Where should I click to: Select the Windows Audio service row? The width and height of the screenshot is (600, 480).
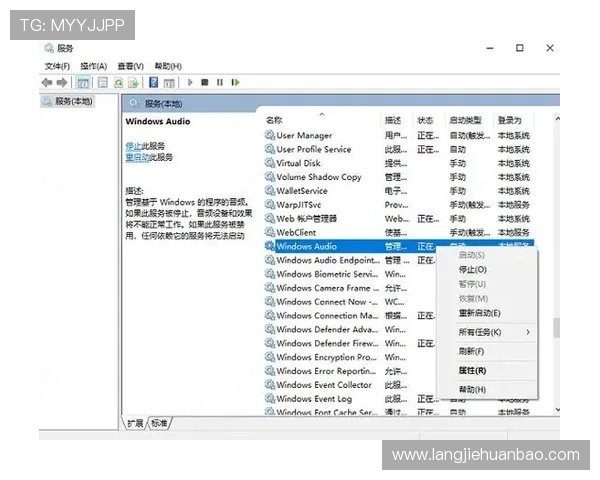pyautogui.click(x=399, y=246)
